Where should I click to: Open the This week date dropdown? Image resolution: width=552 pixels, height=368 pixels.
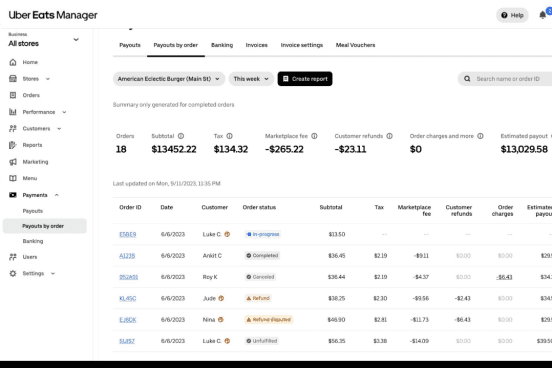(251, 79)
